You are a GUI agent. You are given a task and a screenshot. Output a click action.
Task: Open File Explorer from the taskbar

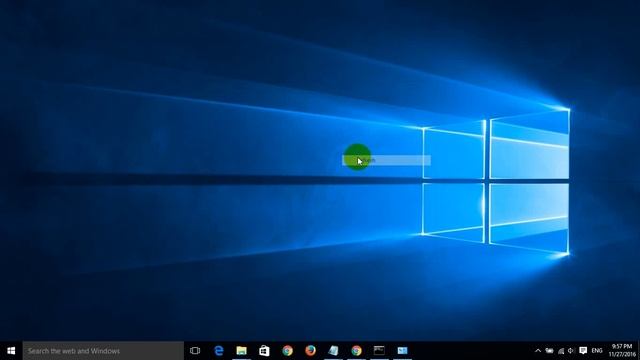tap(242, 351)
